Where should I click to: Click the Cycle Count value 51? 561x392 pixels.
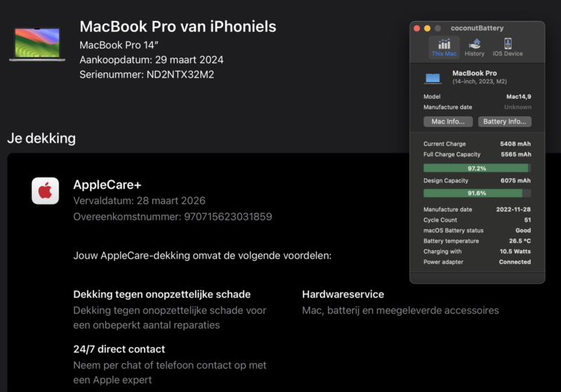click(527, 220)
